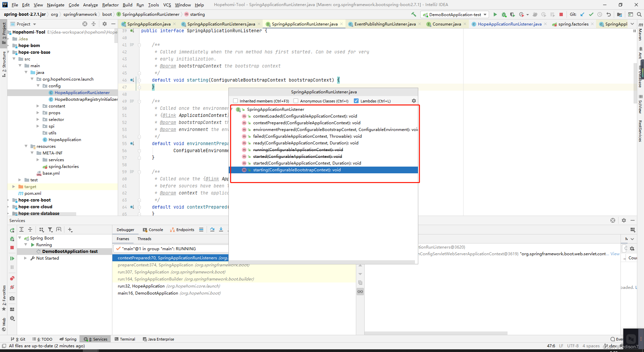The image size is (644, 352).
Task: Open structure popup settings gear
Action: click(414, 101)
